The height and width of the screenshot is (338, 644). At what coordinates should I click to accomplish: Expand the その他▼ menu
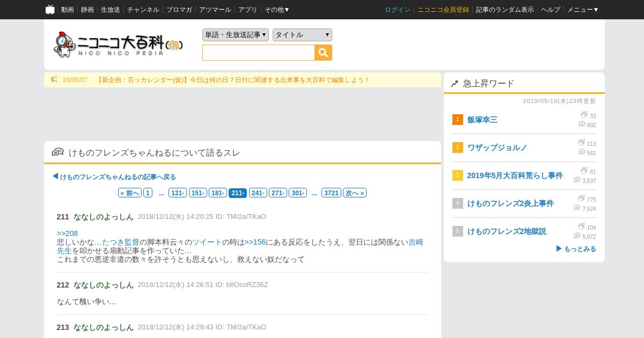point(277,10)
